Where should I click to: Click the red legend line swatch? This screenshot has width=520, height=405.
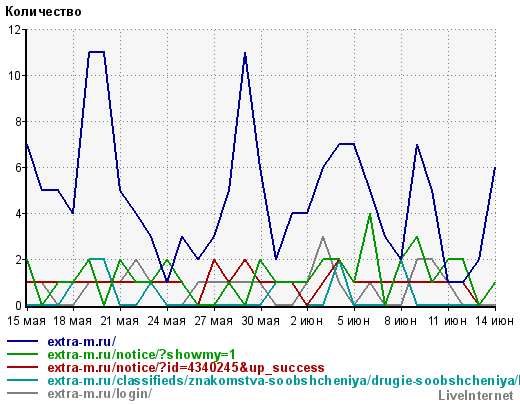pos(22,367)
